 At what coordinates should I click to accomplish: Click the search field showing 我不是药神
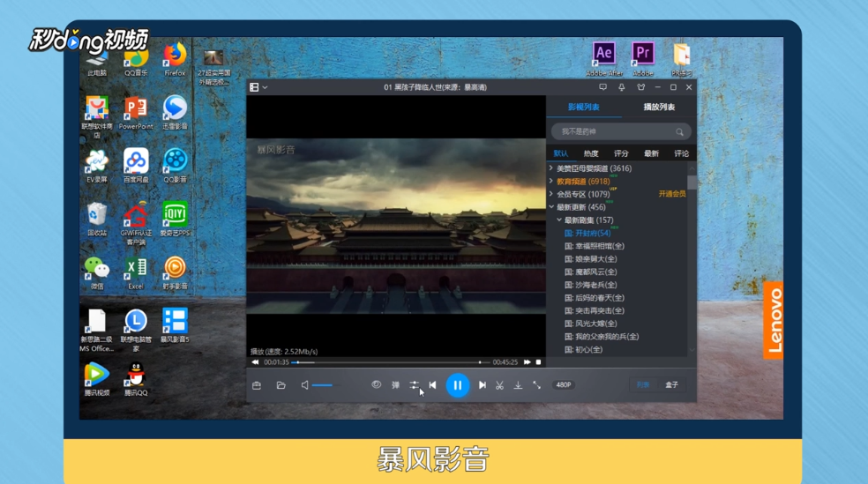tap(620, 131)
